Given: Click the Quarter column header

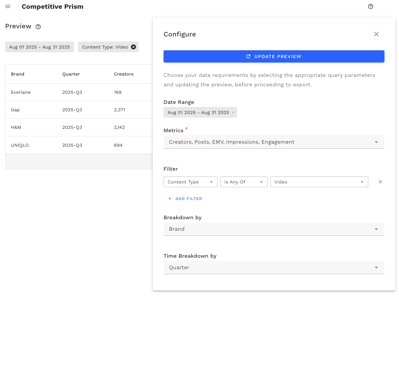Looking at the screenshot, I should (x=71, y=74).
